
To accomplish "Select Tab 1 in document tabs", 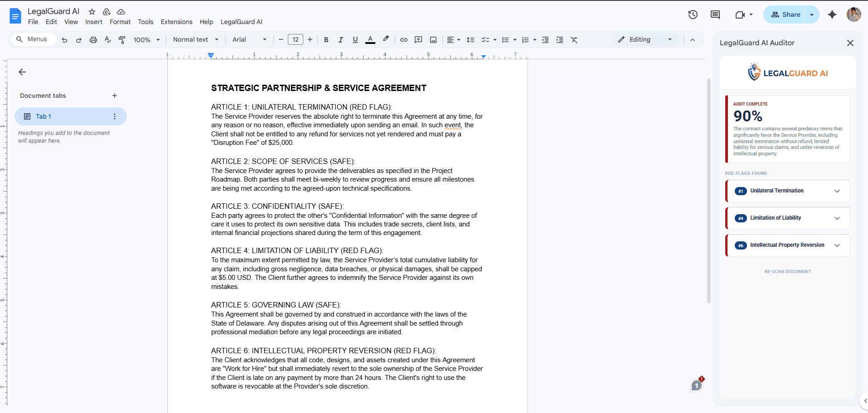I will coord(71,116).
